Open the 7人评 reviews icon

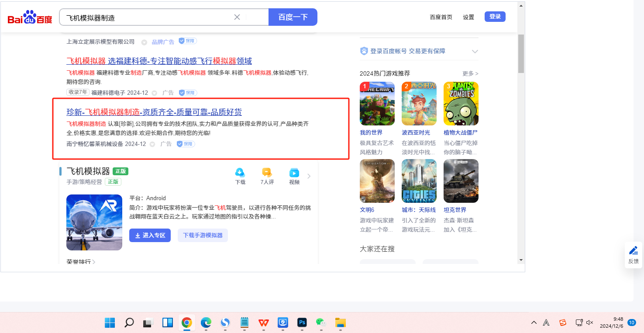267,173
